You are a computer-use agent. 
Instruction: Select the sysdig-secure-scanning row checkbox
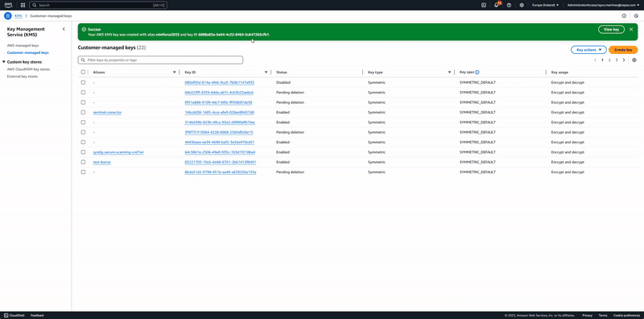83,152
